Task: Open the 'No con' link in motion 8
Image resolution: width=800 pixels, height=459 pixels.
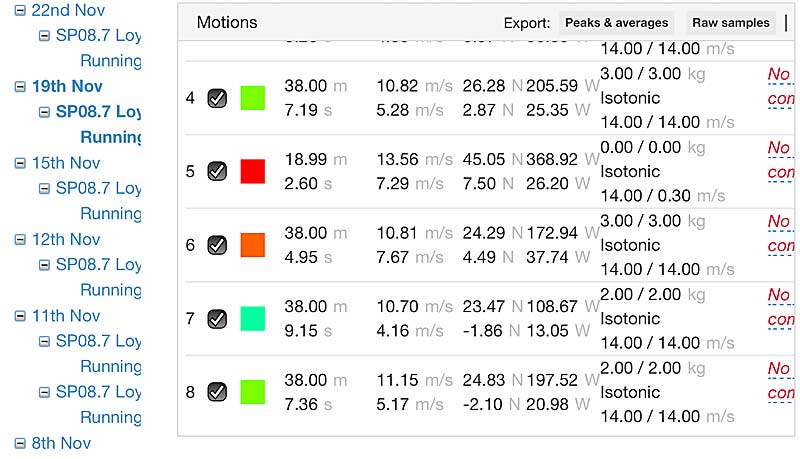Action: coord(781,381)
